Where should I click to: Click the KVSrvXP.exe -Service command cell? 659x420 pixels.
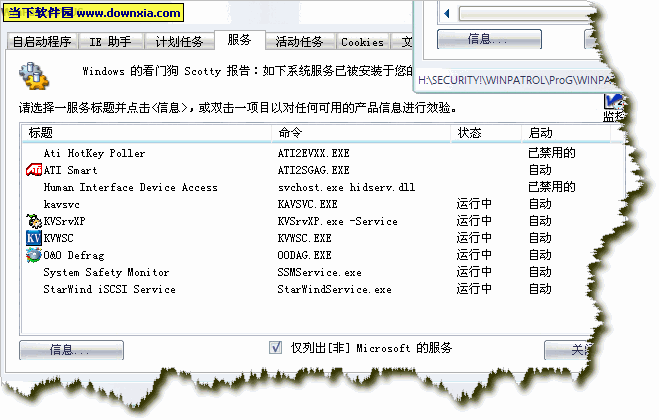(337, 221)
